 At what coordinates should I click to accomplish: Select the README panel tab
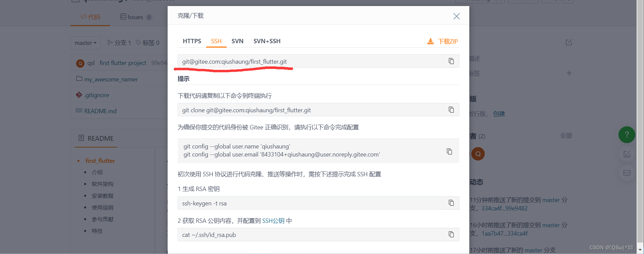[96, 138]
